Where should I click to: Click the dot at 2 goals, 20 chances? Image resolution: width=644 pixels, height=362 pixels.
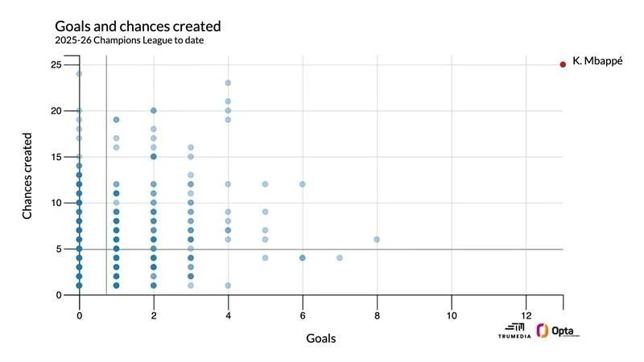pyautogui.click(x=154, y=111)
